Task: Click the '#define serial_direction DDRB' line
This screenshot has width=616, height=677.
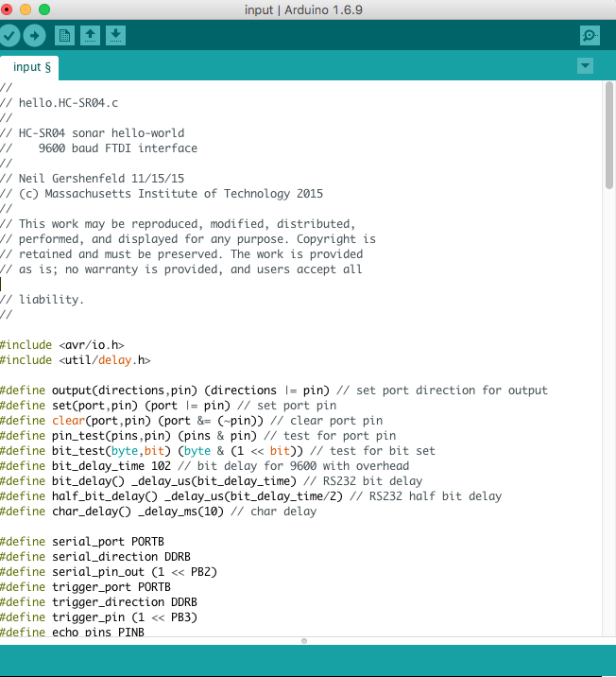Action: (x=95, y=557)
